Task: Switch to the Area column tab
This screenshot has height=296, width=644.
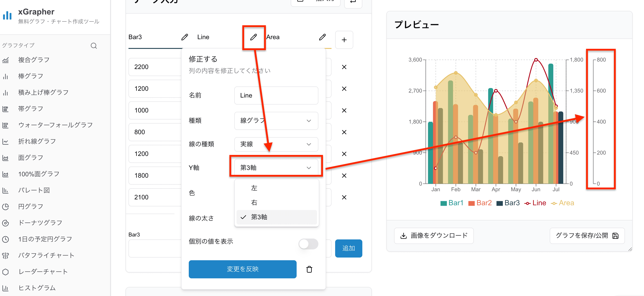Action: click(273, 37)
